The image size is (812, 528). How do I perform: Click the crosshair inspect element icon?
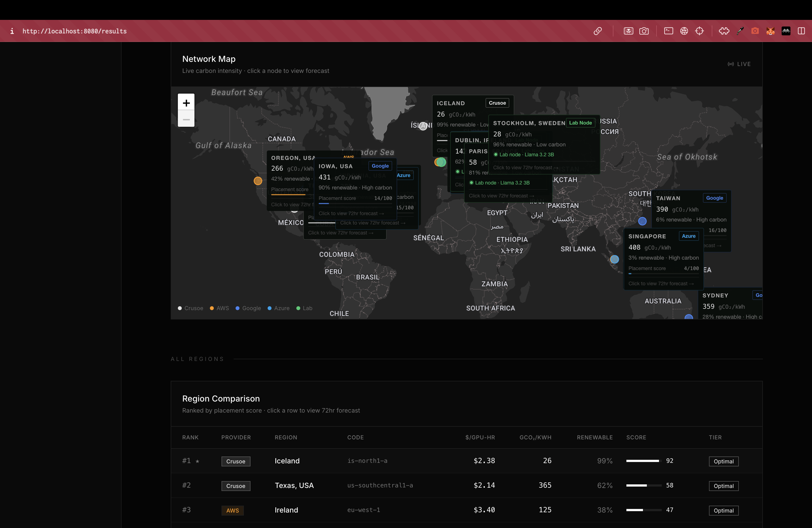pos(699,31)
